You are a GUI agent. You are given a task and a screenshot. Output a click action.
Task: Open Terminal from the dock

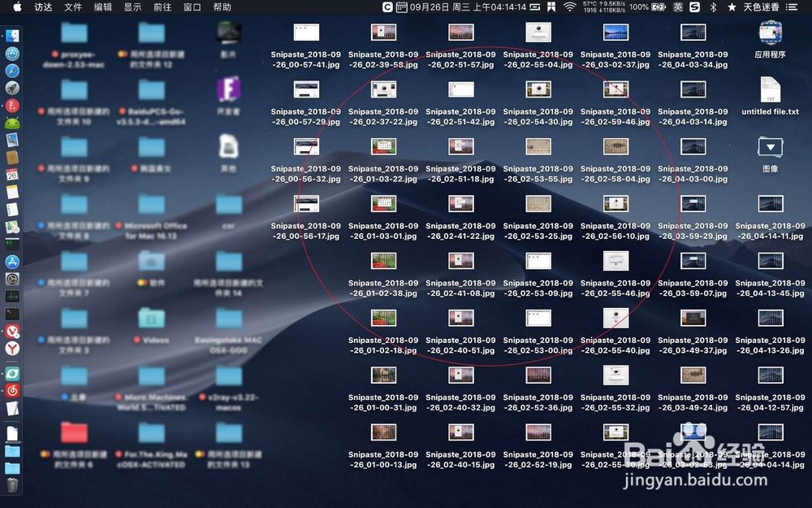tap(11, 315)
